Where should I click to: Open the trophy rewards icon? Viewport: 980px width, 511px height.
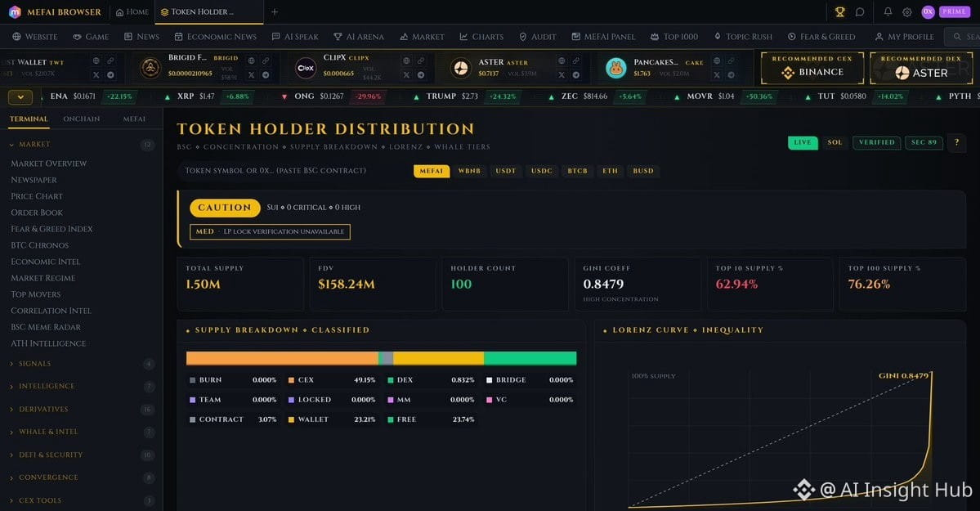click(839, 12)
